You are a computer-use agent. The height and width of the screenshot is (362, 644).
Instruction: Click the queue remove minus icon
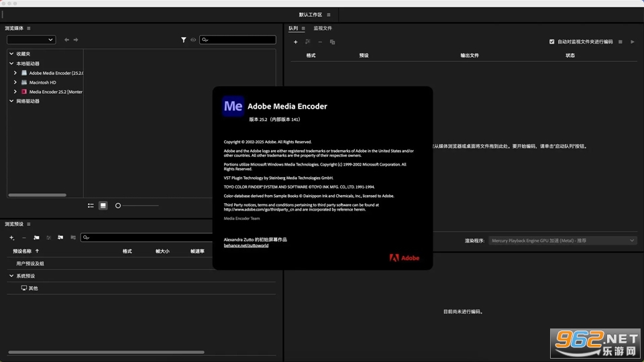click(x=320, y=42)
